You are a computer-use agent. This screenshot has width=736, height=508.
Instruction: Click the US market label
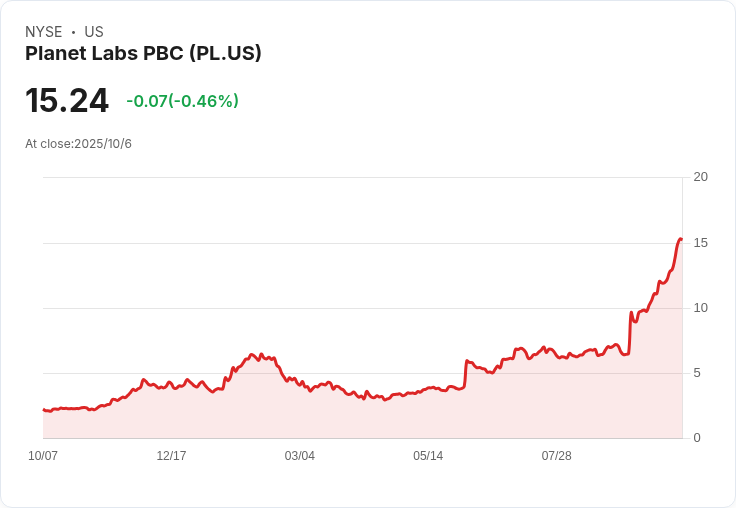pos(94,32)
